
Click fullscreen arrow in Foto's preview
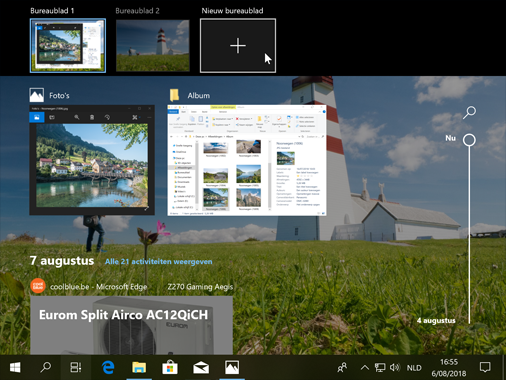click(x=146, y=208)
